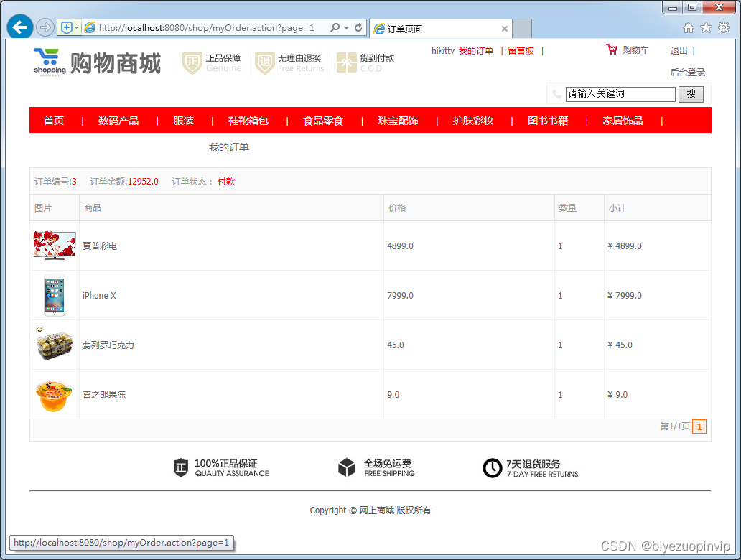Open the dropdown arrow next to shield icon
This screenshot has width=741, height=560.
click(77, 27)
